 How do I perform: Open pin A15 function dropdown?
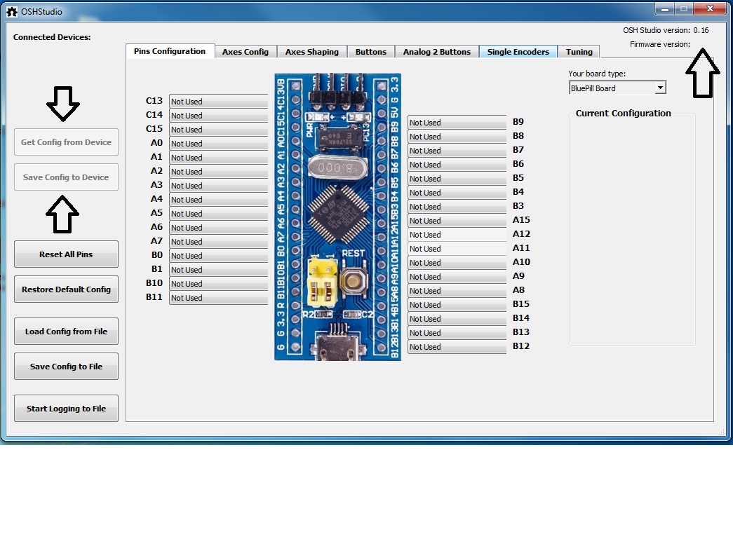tap(457, 221)
